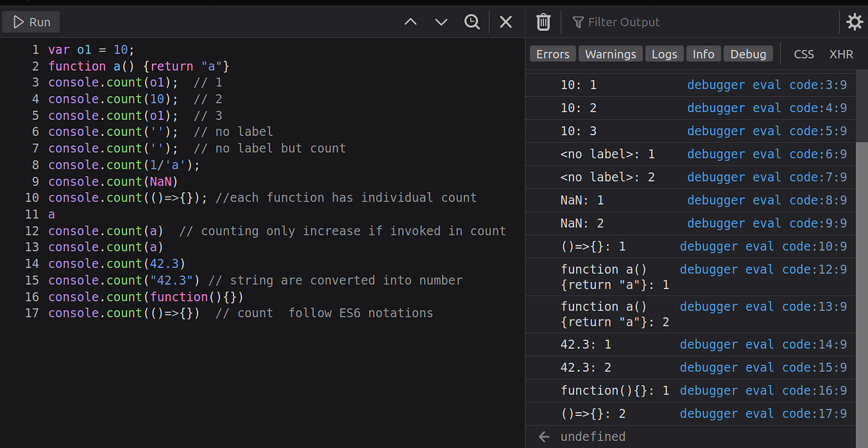Close the editor pane with the X icon

click(x=506, y=22)
